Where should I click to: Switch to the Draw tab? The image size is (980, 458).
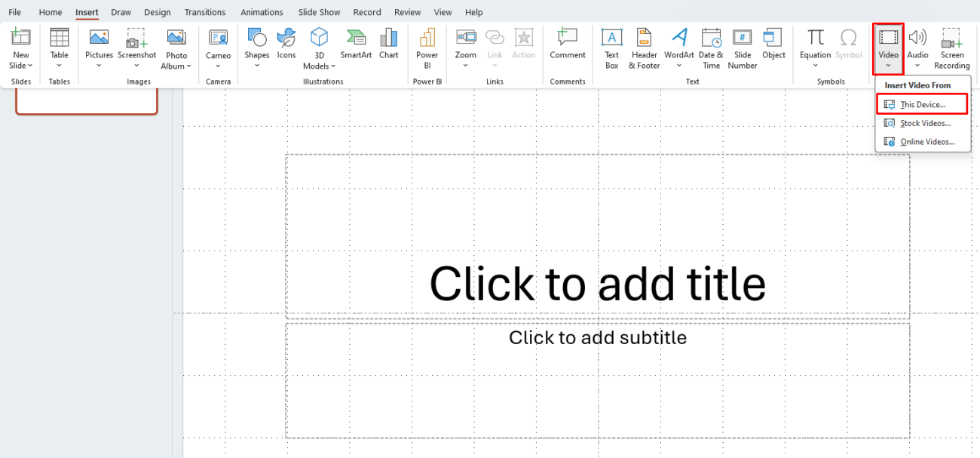(x=121, y=12)
